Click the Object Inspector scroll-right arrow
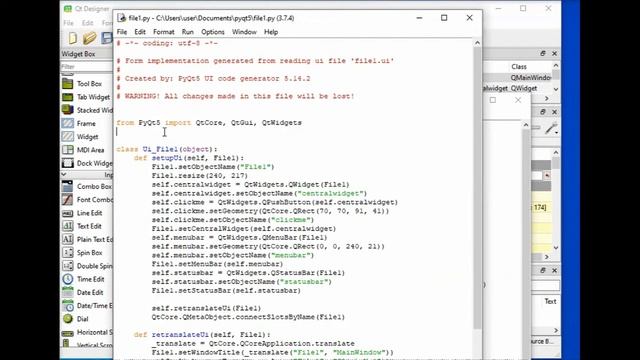 pos(547,98)
